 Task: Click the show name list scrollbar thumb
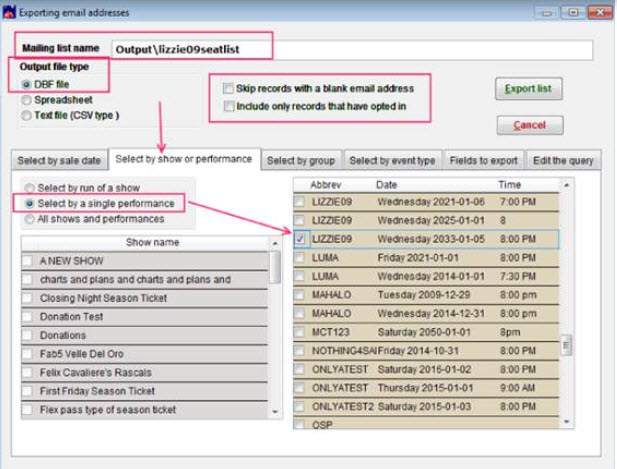276,267
